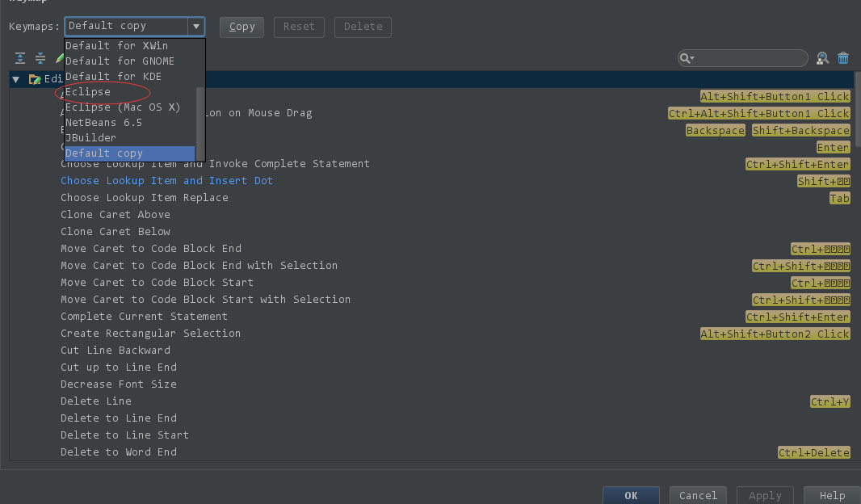Collapse the Editor group triangle
Viewport: 861px width, 504px height.
pyautogui.click(x=16, y=80)
